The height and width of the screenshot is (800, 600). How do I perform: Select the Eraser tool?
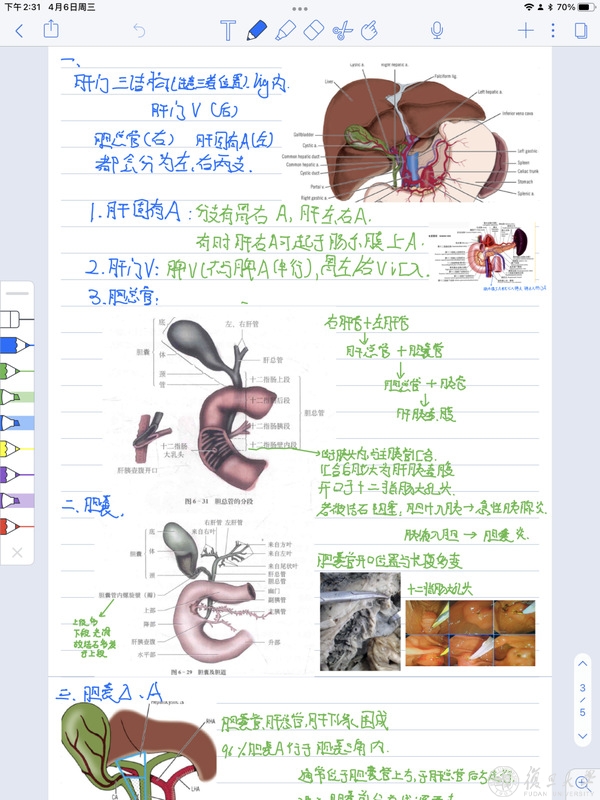pos(314,30)
